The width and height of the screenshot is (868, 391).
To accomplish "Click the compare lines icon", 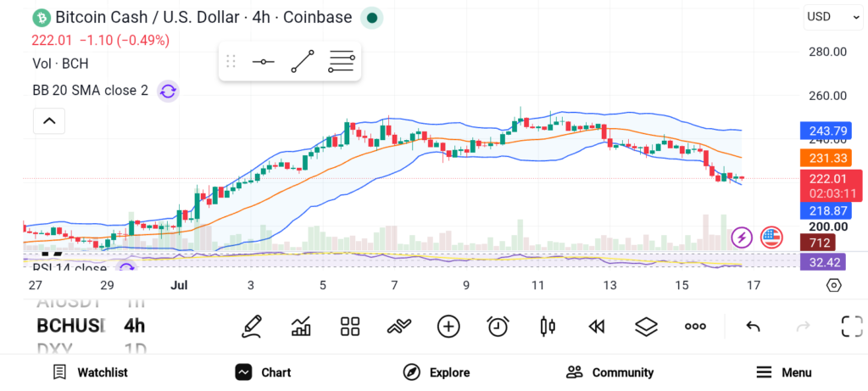I will coord(399,327).
